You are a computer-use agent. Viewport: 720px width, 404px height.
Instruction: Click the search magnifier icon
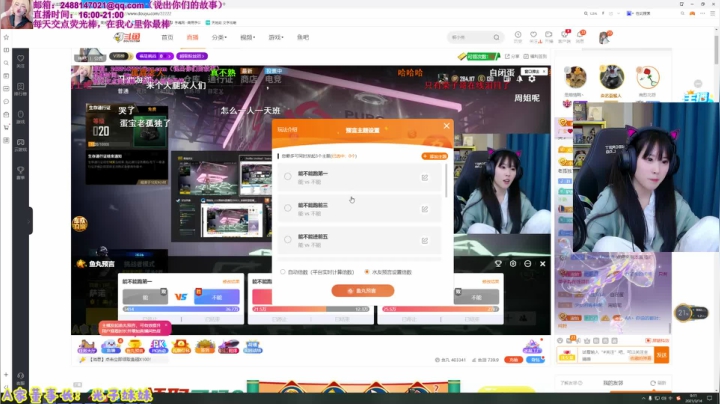496,37
